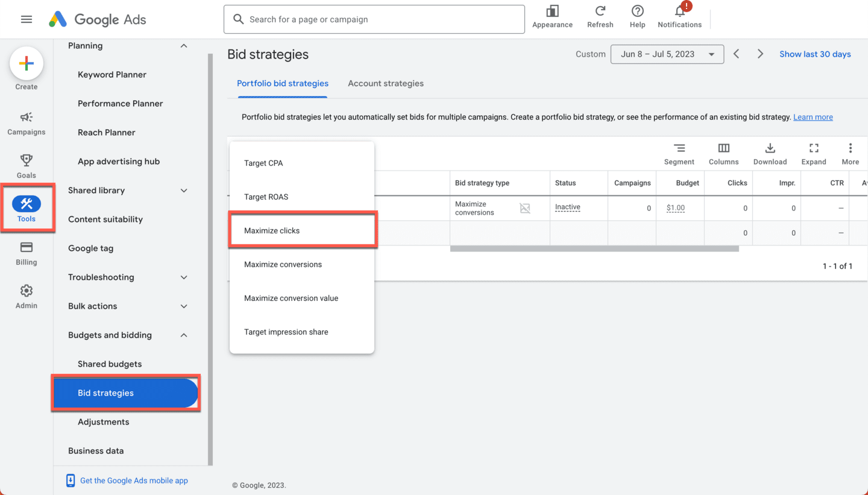868x495 pixels.
Task: Open the Google tag page
Action: tap(90, 248)
